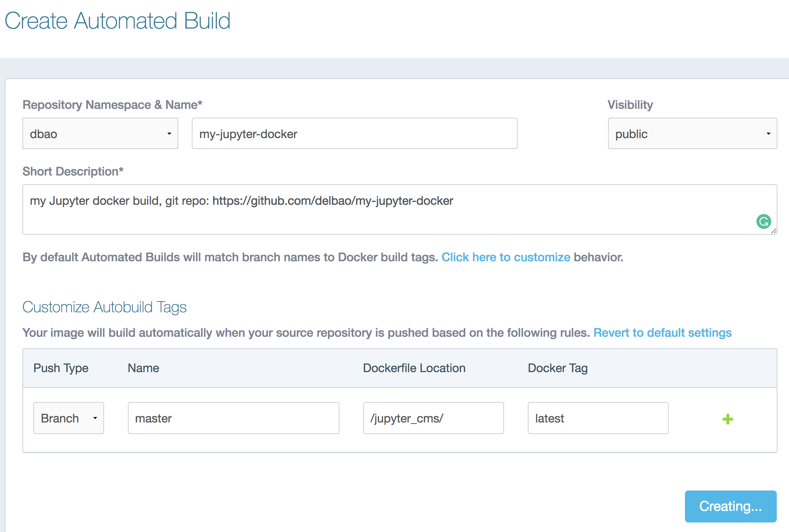Add a new autobuild tag rule
The width and height of the screenshot is (789, 532).
(x=727, y=418)
